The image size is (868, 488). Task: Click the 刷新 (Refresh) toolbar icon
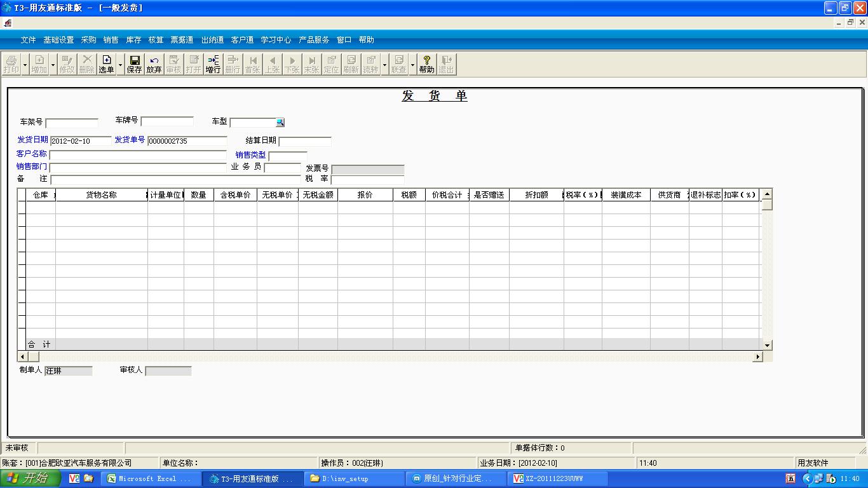351,64
